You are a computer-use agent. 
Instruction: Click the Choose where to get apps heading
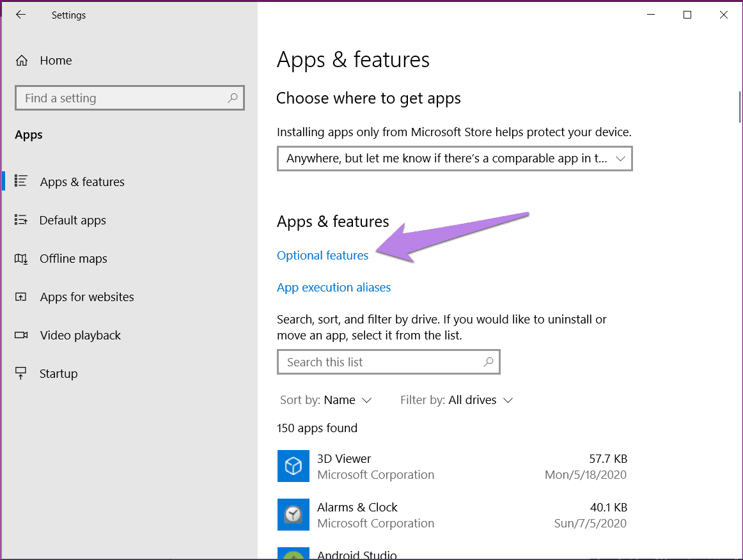pyautogui.click(x=368, y=98)
